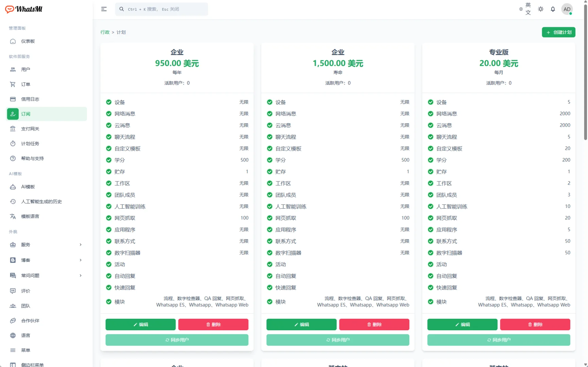Edit the 专业版 20.00 美元 plan
588x367 pixels.
[x=462, y=325]
